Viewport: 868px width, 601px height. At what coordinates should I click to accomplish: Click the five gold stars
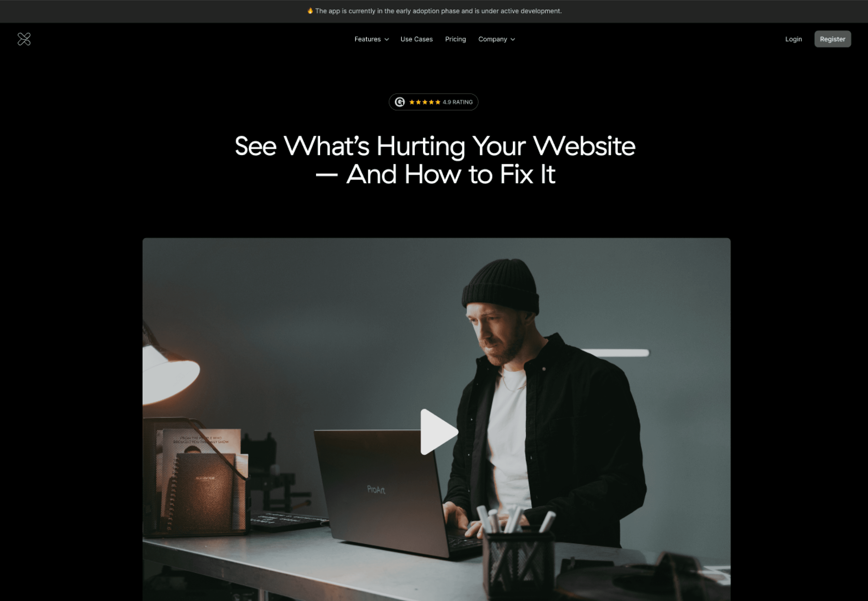(425, 102)
